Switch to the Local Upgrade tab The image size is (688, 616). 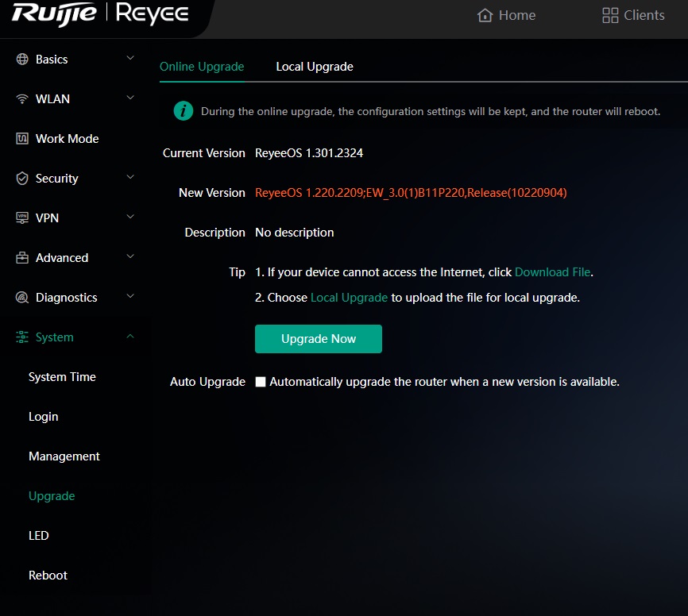pyautogui.click(x=315, y=67)
